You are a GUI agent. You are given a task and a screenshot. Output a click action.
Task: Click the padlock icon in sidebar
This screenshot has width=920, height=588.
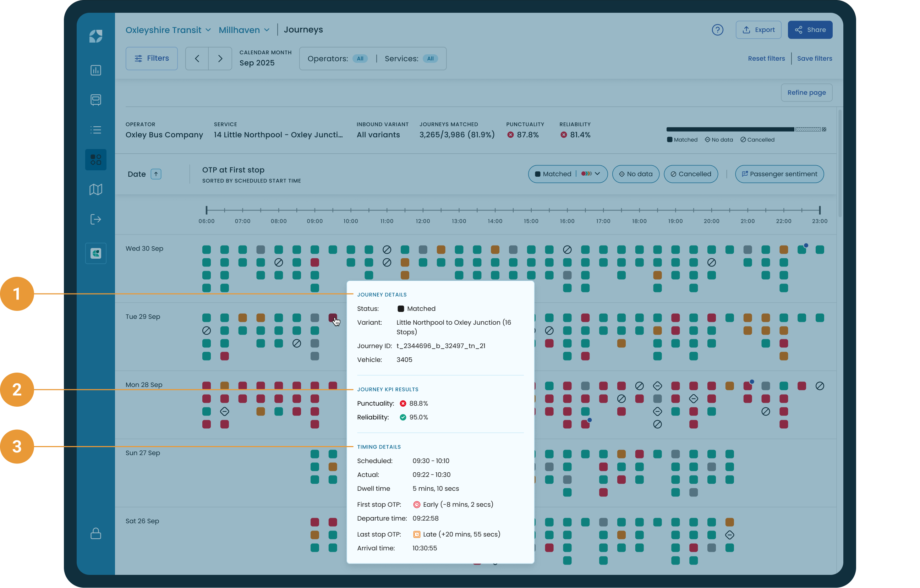95,533
